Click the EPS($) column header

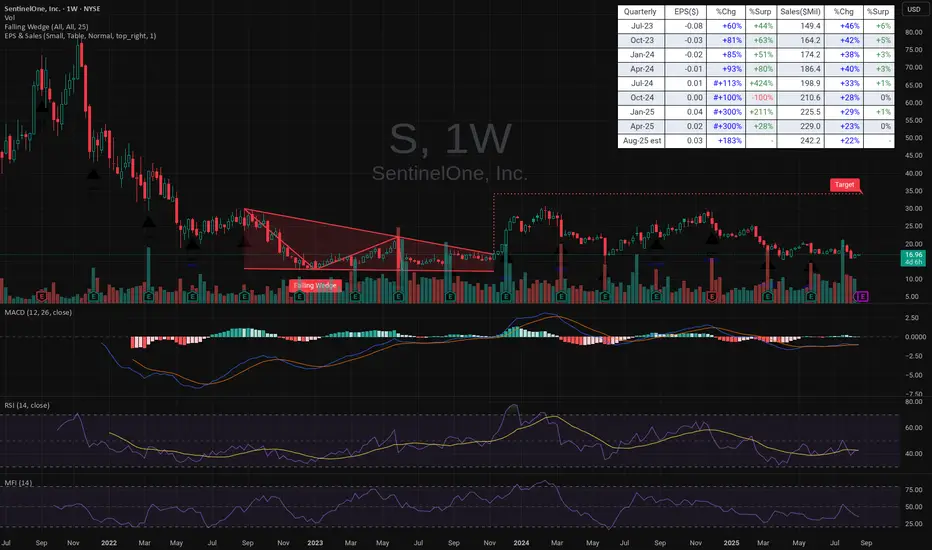click(685, 12)
